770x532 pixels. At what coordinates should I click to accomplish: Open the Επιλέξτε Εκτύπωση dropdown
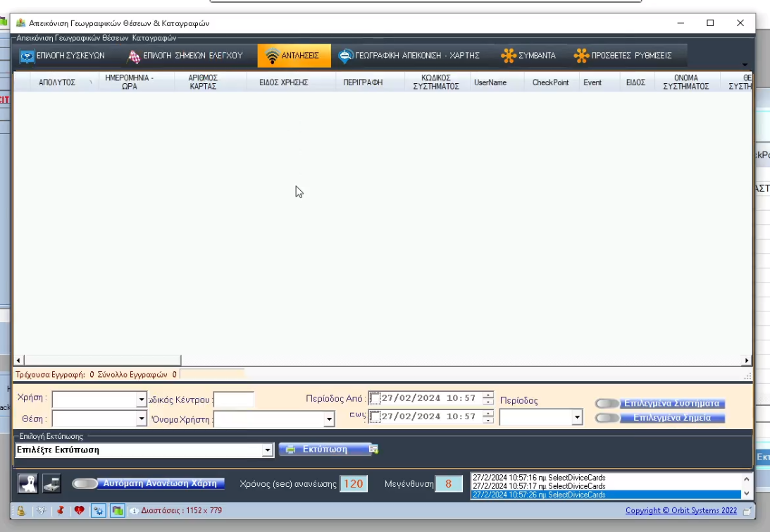click(268, 449)
